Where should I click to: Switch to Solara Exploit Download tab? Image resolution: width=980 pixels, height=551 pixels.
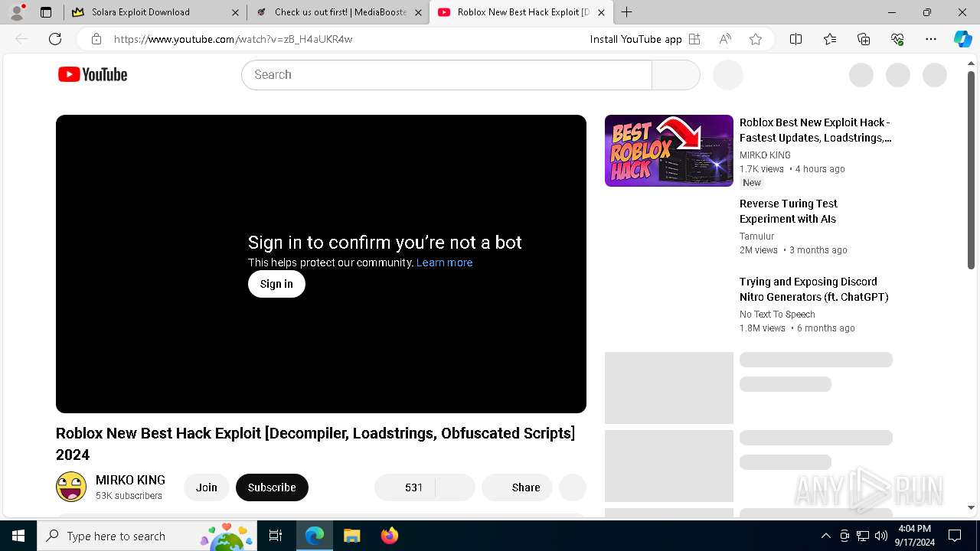click(155, 12)
